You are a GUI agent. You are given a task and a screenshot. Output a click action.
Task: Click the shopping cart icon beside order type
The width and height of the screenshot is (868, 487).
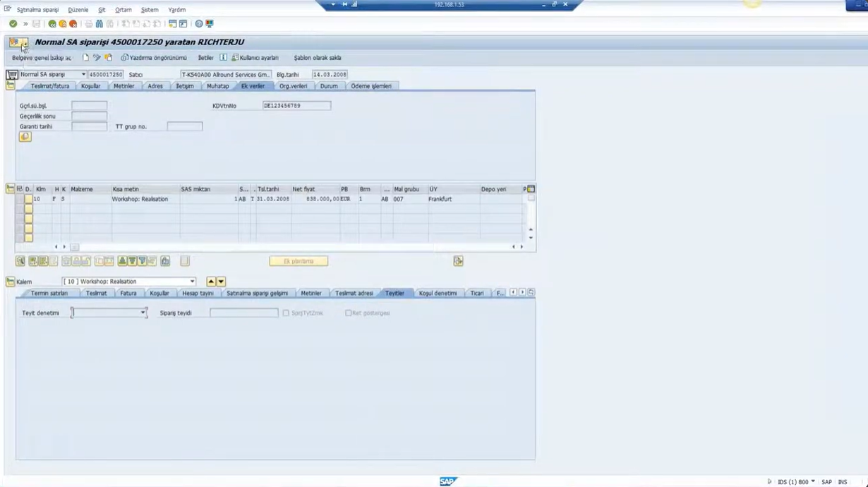12,74
